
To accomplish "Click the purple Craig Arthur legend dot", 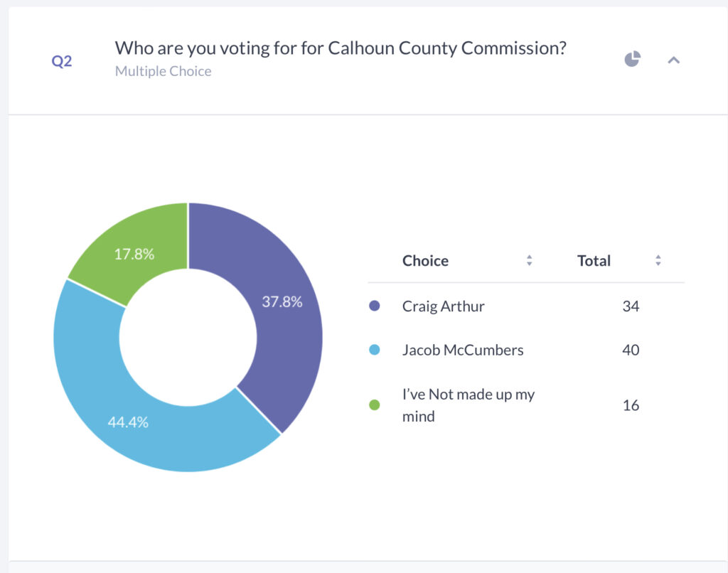I will 374,306.
